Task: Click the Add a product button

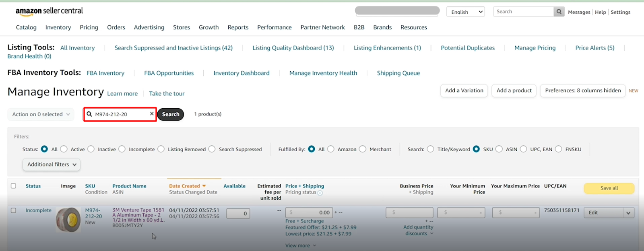Action: tap(514, 91)
